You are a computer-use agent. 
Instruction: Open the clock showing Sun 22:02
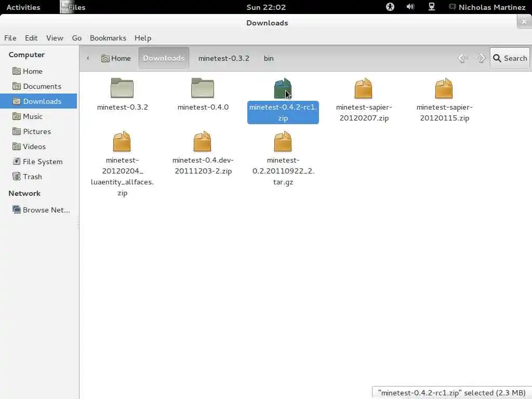[x=266, y=7]
